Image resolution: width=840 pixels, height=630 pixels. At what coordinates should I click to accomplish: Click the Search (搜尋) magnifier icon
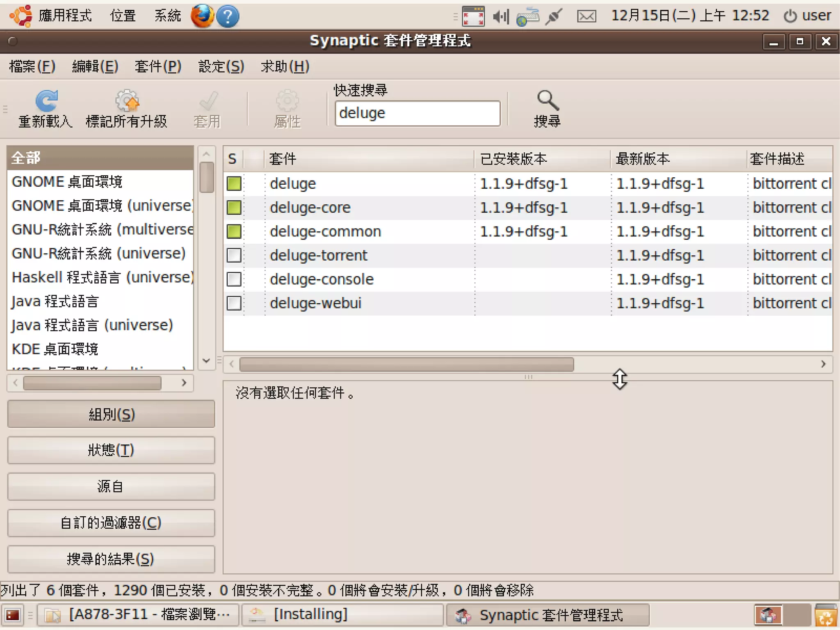[548, 101]
